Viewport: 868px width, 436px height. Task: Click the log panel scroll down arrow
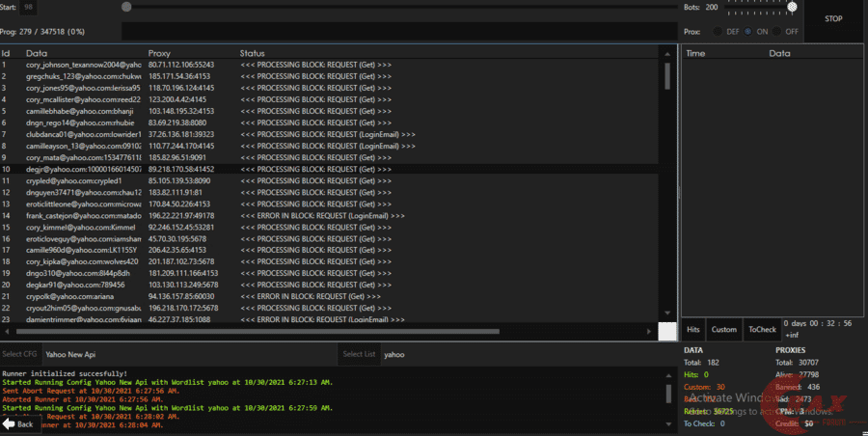(668, 424)
